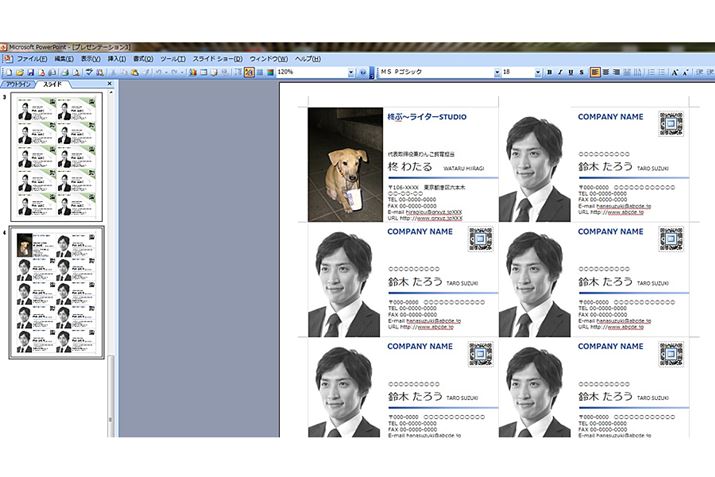The width and height of the screenshot is (715, 477).
Task: Increase font size with large A icon
Action: pyautogui.click(x=676, y=73)
